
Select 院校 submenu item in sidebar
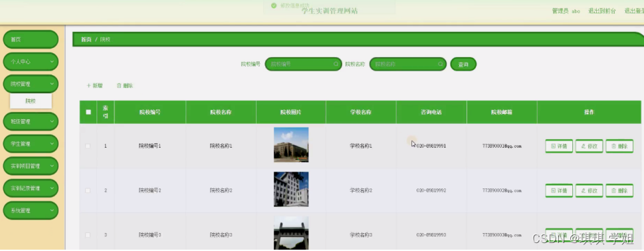tap(31, 101)
